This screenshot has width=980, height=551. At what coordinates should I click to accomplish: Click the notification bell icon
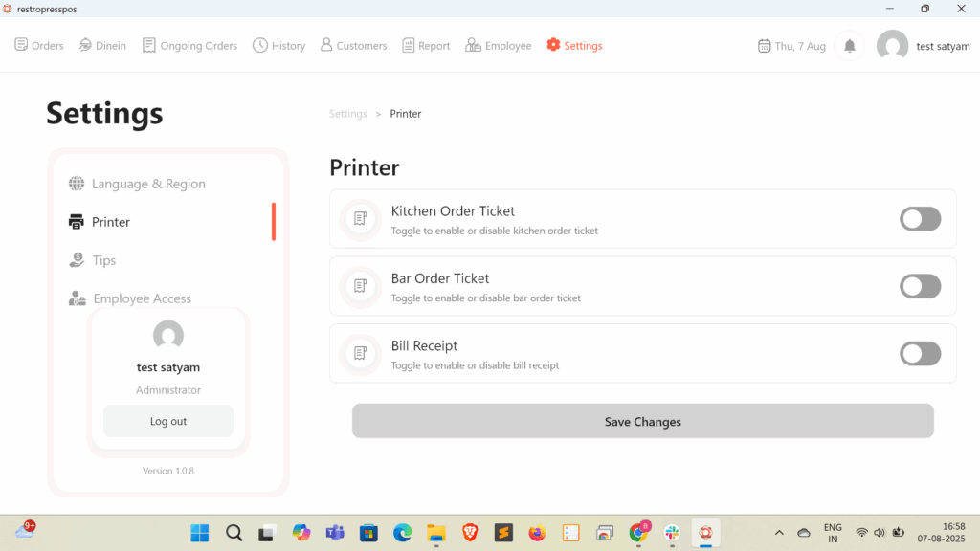click(849, 46)
